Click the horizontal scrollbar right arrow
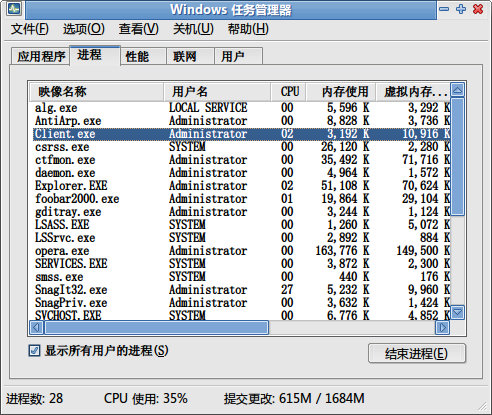The height and width of the screenshot is (415, 492). pyautogui.click(x=442, y=328)
